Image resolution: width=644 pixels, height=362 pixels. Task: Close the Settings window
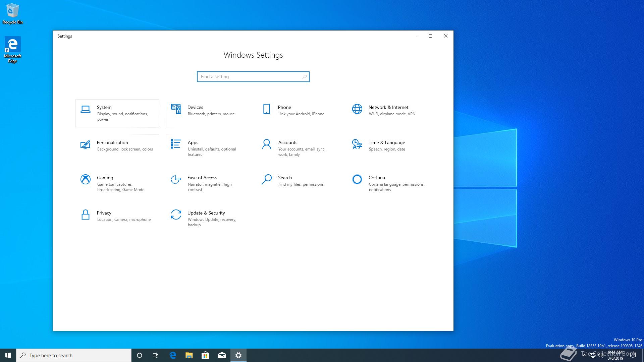[446, 36]
